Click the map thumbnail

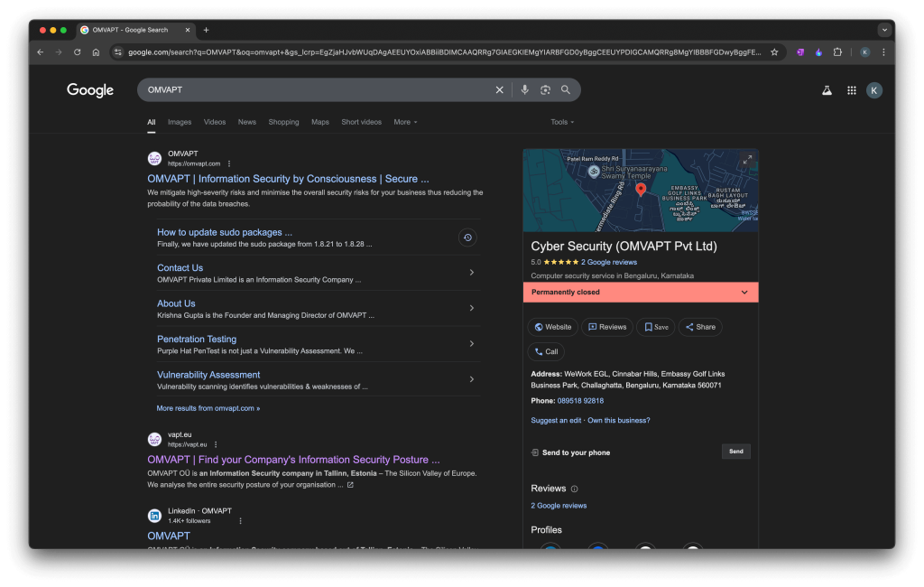click(641, 190)
